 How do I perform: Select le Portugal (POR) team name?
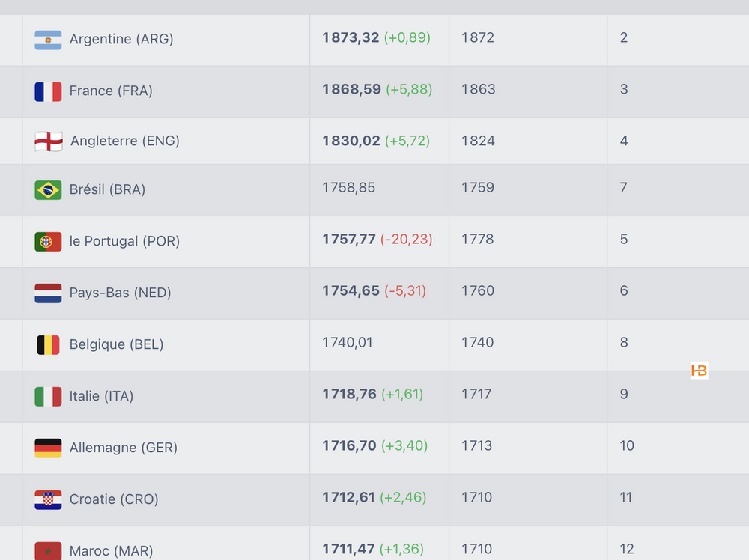click(124, 241)
